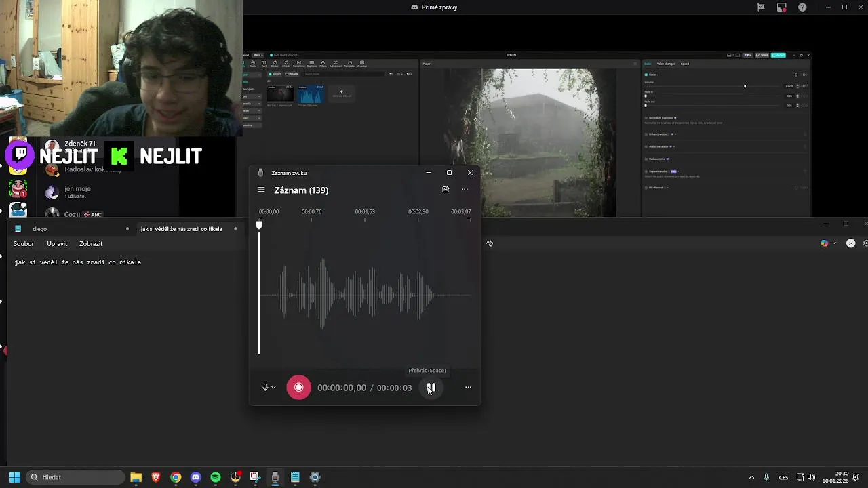Open Filters in the CapCut toolbar

pos(323,64)
